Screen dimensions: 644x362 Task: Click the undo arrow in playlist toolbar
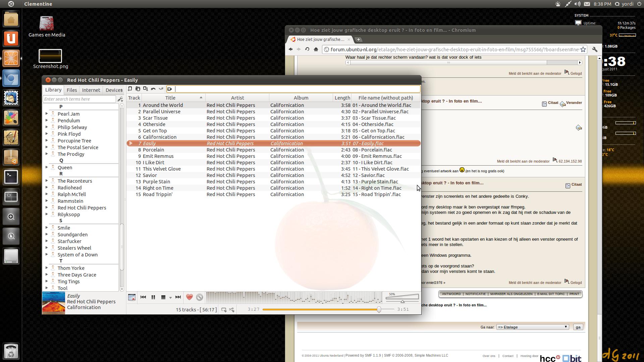click(153, 89)
